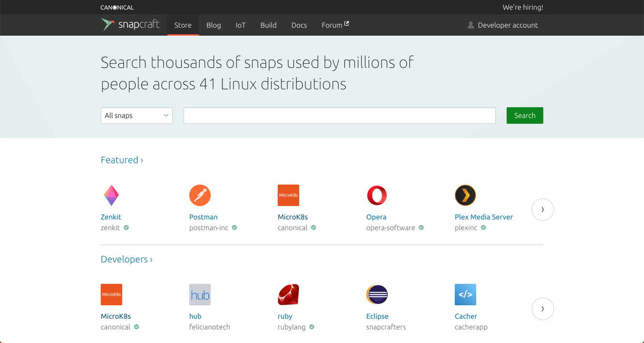Open the ruby snap title link
This screenshot has width=644, height=343.
click(285, 316)
